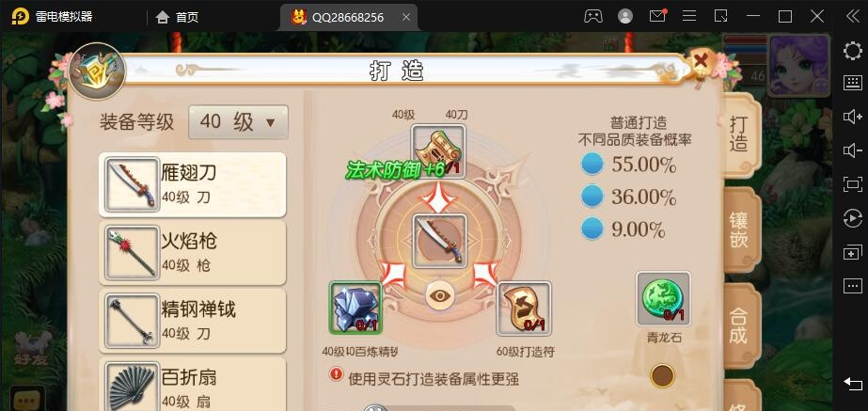The height and width of the screenshot is (411, 868).
Task: Switch to the 合成 side tab
Action: [x=739, y=325]
